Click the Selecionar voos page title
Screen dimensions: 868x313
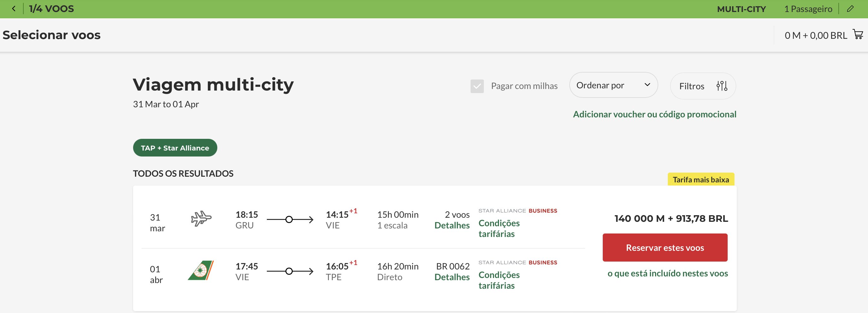pyautogui.click(x=51, y=35)
